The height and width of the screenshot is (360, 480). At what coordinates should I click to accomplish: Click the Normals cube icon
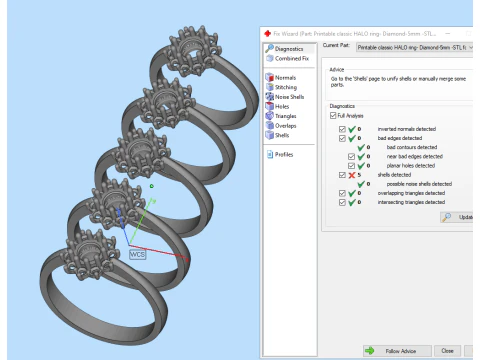[269, 77]
